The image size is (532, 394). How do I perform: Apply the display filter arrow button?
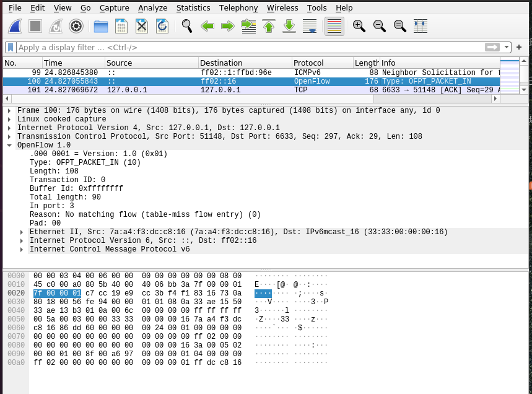click(492, 47)
